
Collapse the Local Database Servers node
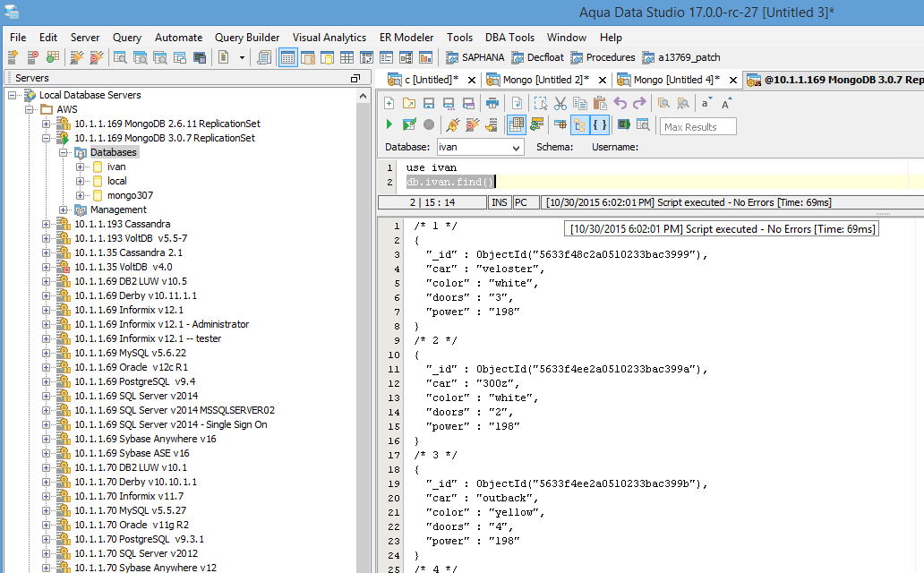12,95
